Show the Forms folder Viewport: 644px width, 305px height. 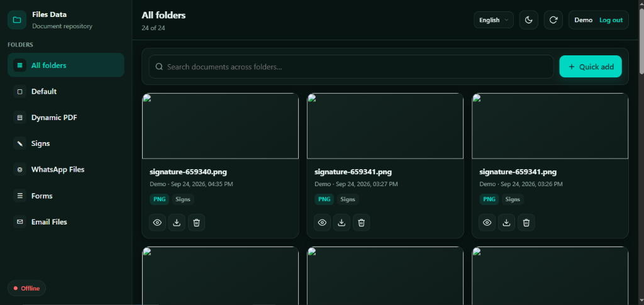(65, 196)
